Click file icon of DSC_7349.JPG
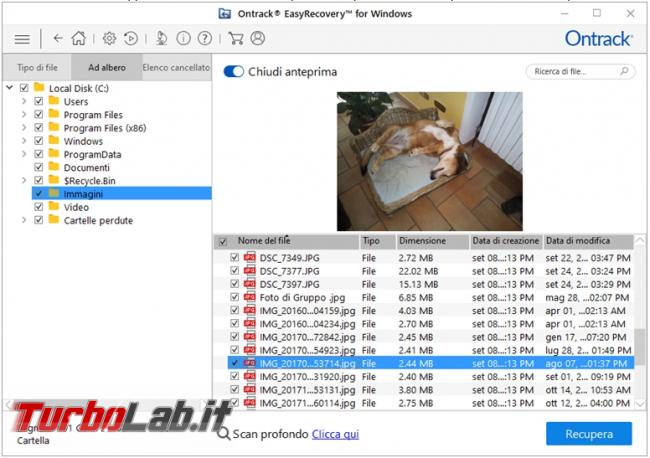 tap(250, 257)
